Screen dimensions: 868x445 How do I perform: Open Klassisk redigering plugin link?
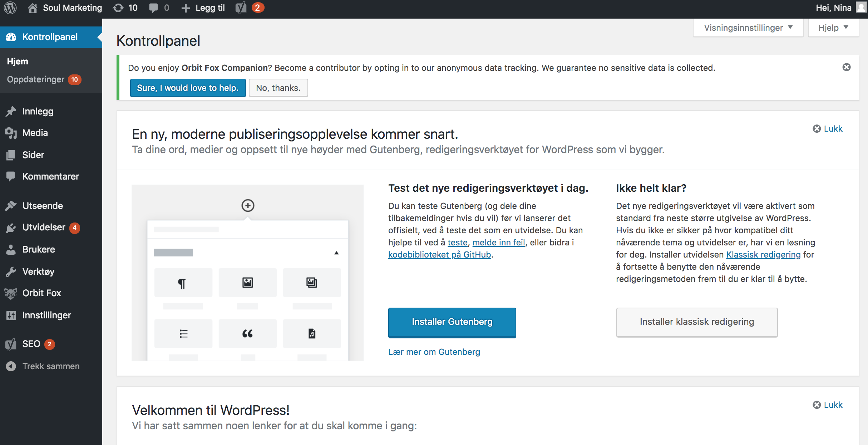[763, 255]
